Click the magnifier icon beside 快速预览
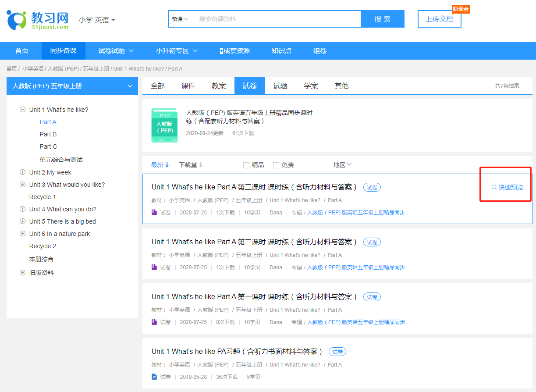Screen dimensions: 536x392 [x=494, y=187]
